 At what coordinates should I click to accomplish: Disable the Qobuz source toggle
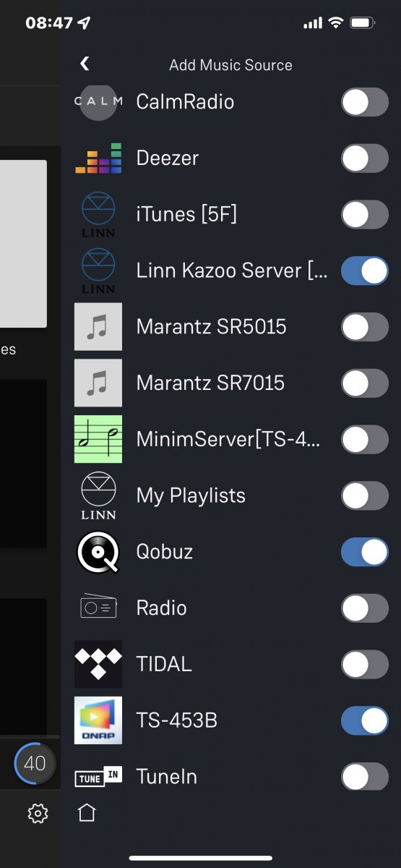pos(365,552)
